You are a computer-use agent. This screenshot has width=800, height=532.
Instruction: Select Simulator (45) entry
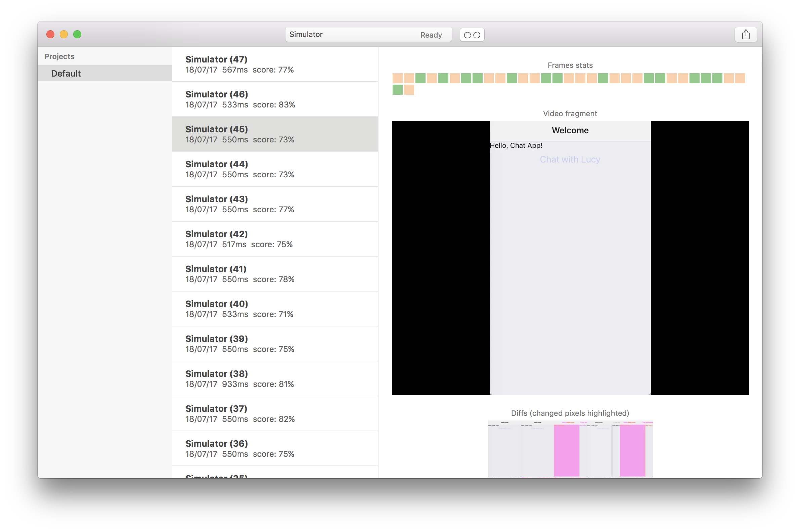click(275, 134)
